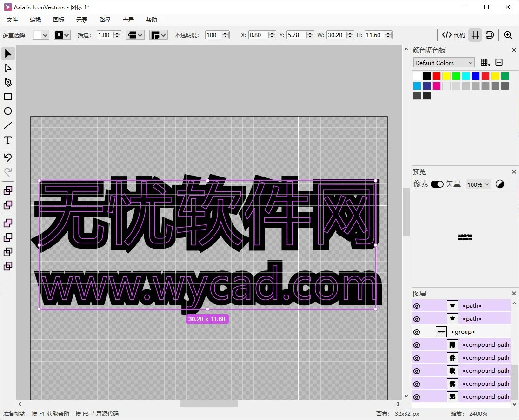Hide the top <path> layer
519x420 pixels.
(x=417, y=306)
